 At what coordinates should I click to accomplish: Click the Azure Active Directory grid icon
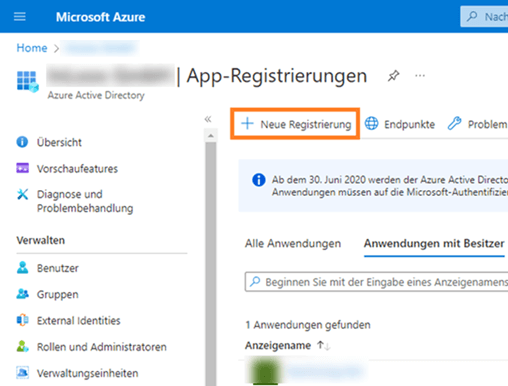(27, 81)
